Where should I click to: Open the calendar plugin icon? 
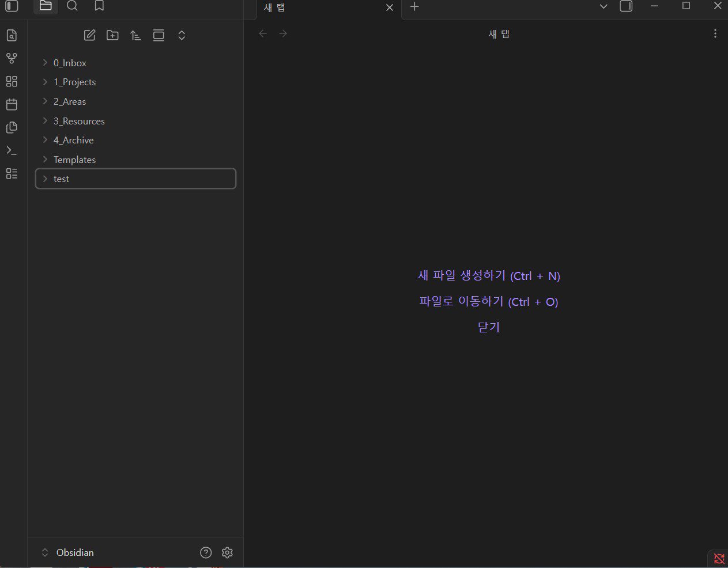pos(12,104)
